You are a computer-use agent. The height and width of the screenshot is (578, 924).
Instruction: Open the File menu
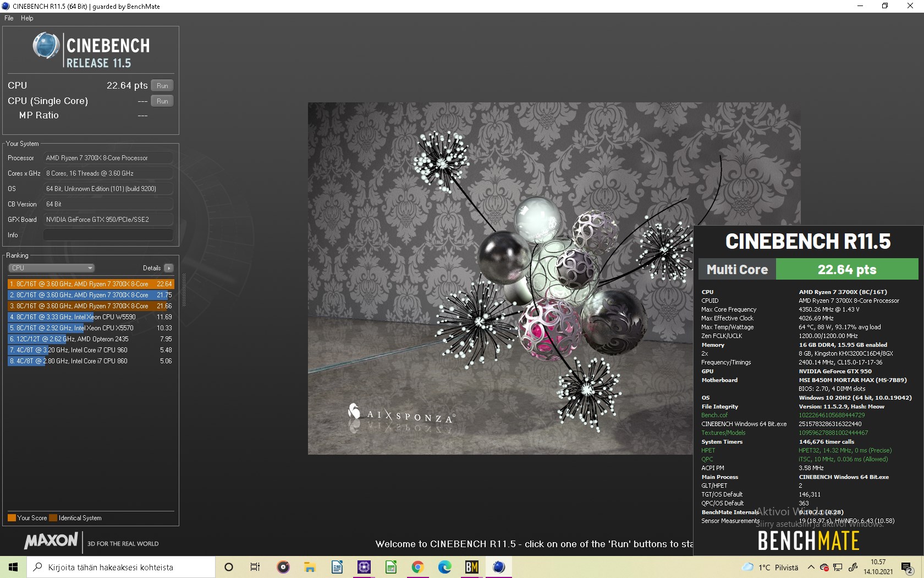[x=9, y=18]
